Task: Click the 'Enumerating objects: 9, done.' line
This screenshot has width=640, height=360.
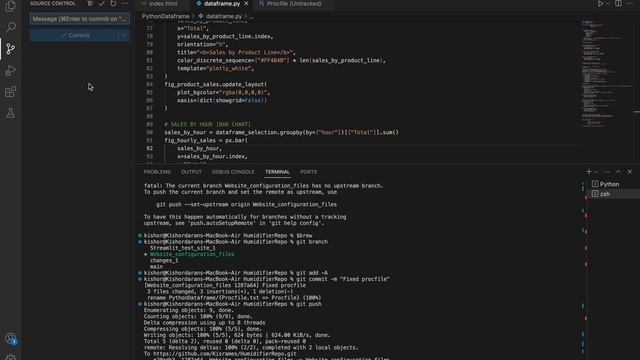Action: tap(189, 310)
